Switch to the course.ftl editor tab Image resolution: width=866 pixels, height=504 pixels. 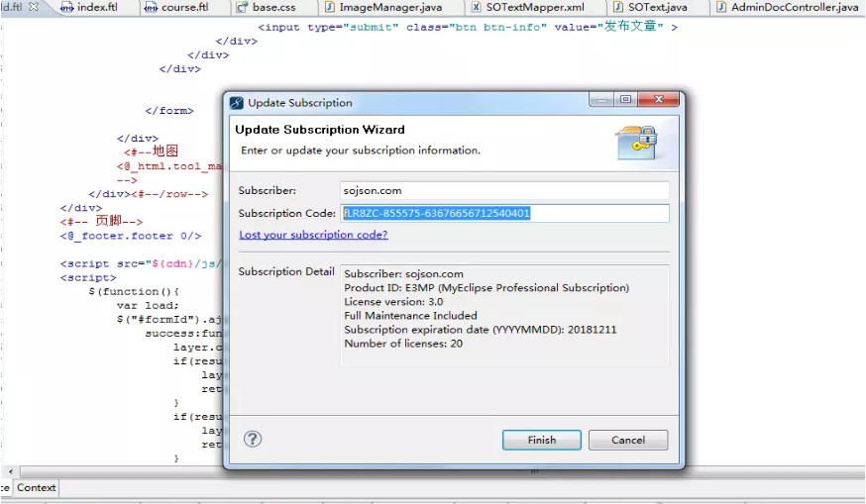[x=177, y=8]
